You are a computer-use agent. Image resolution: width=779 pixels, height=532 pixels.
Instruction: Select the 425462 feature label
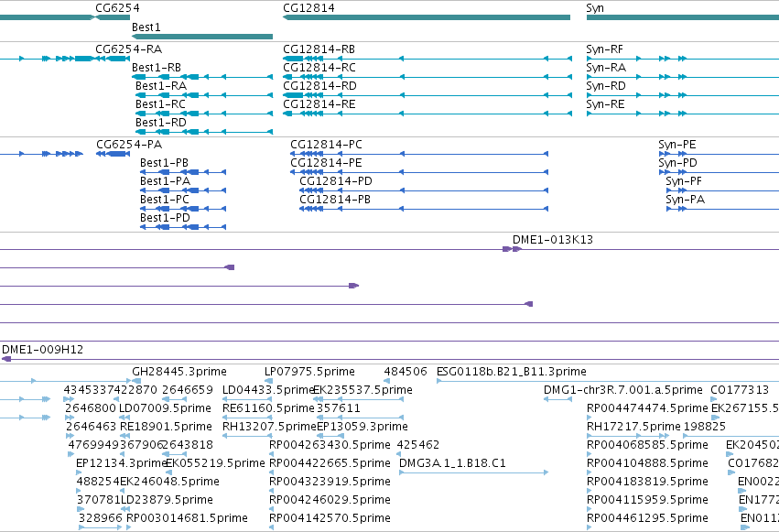417,445
